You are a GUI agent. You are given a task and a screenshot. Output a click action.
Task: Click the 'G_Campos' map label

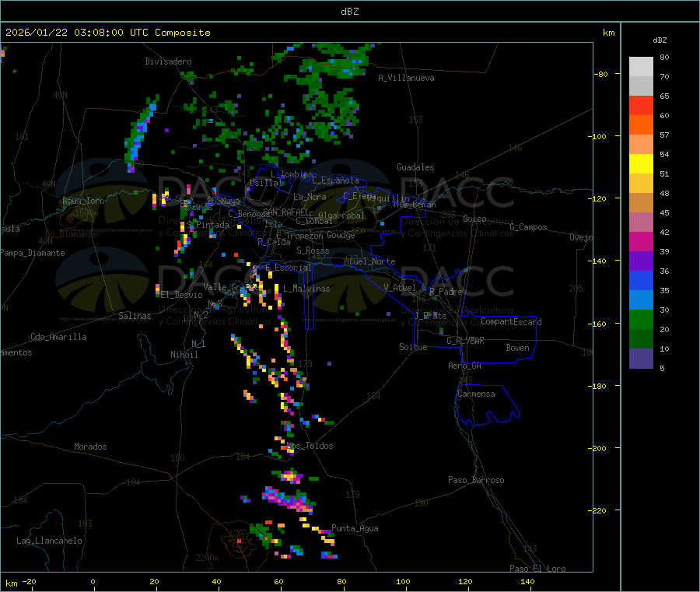click(529, 227)
